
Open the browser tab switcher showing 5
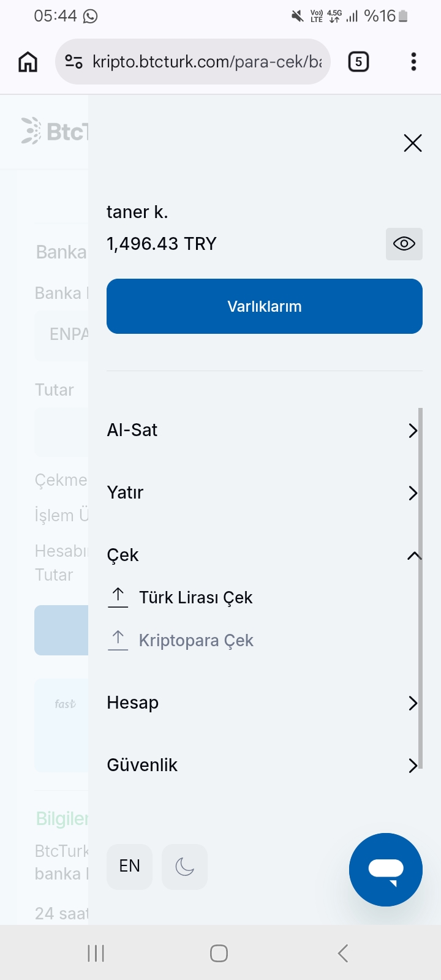[x=358, y=62]
